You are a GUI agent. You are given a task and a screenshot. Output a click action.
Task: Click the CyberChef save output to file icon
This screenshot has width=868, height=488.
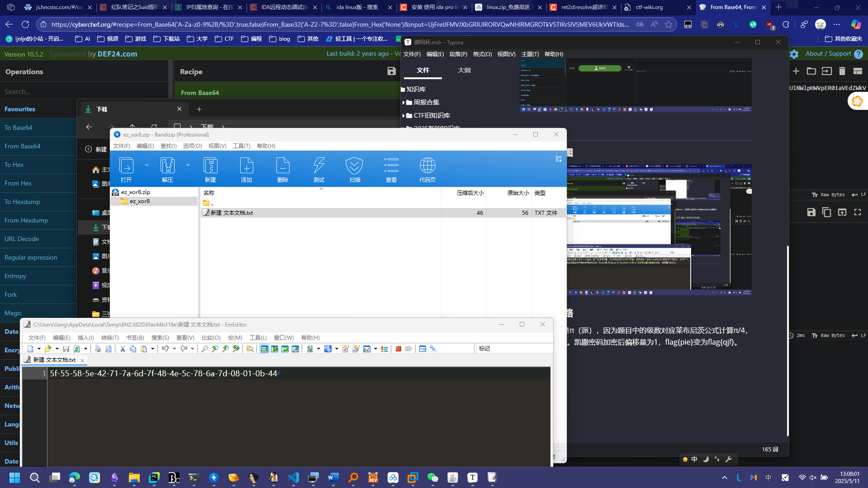(811, 212)
